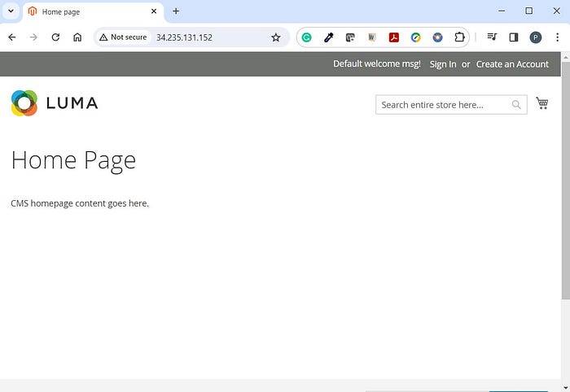Toggle the browser side panel
The height and width of the screenshot is (392, 570).
click(x=514, y=37)
